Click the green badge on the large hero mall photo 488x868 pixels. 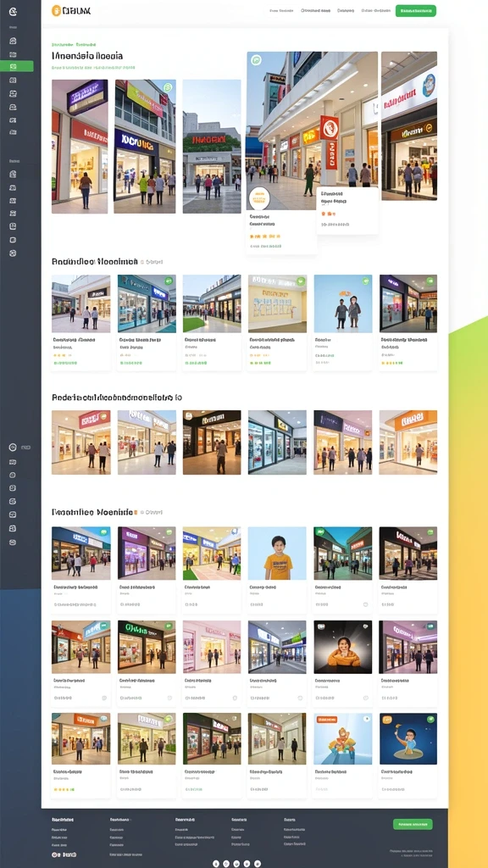(256, 60)
